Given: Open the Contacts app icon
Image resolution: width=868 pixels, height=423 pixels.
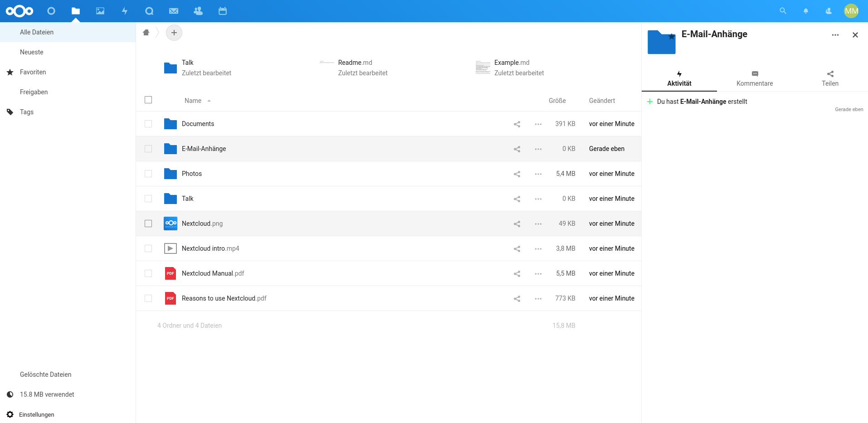Looking at the screenshot, I should (x=198, y=11).
